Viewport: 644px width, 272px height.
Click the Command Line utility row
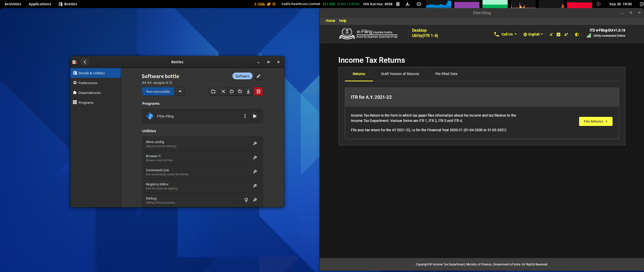pyautogui.click(x=203, y=172)
